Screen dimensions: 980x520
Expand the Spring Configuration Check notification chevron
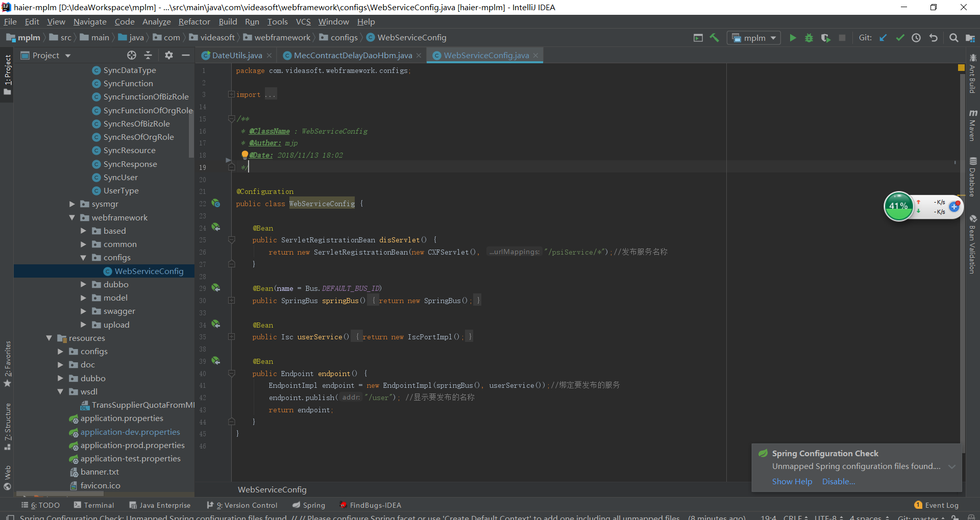(x=952, y=466)
